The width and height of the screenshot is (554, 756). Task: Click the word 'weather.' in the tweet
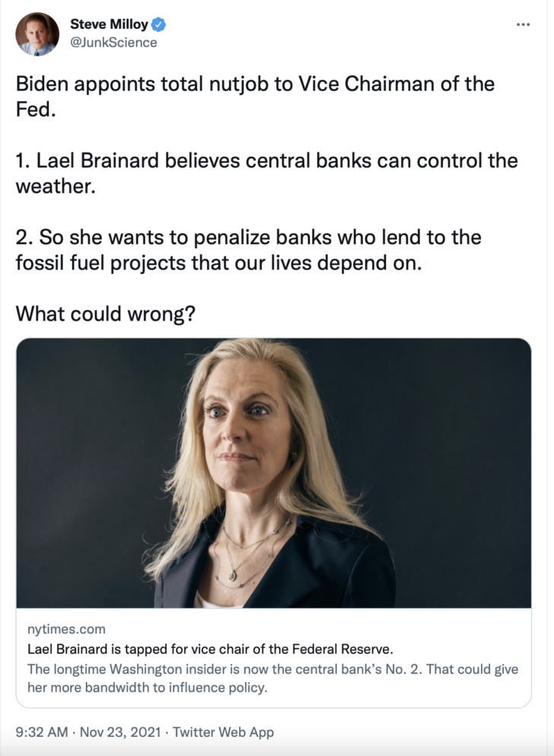pos(56,186)
